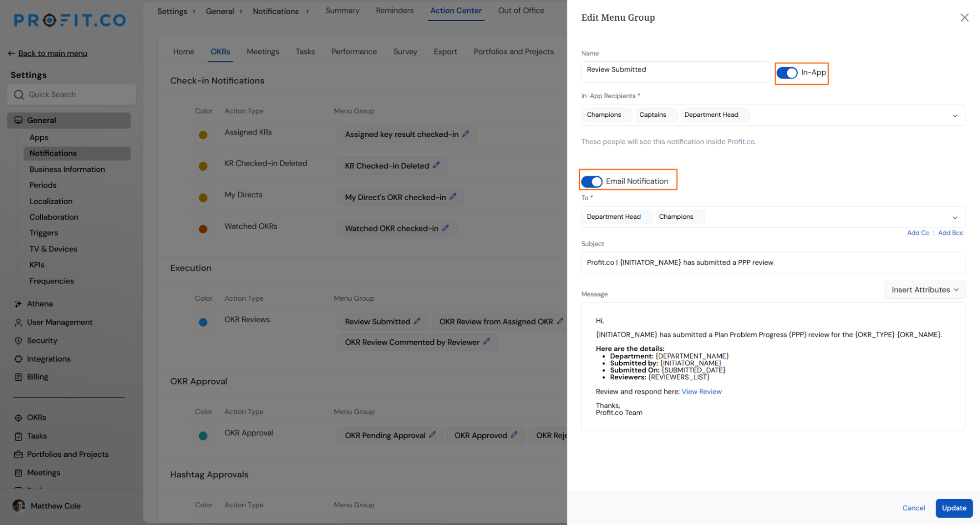Open OKRs settings in sidebar
This screenshot has height=525, width=980.
[36, 418]
